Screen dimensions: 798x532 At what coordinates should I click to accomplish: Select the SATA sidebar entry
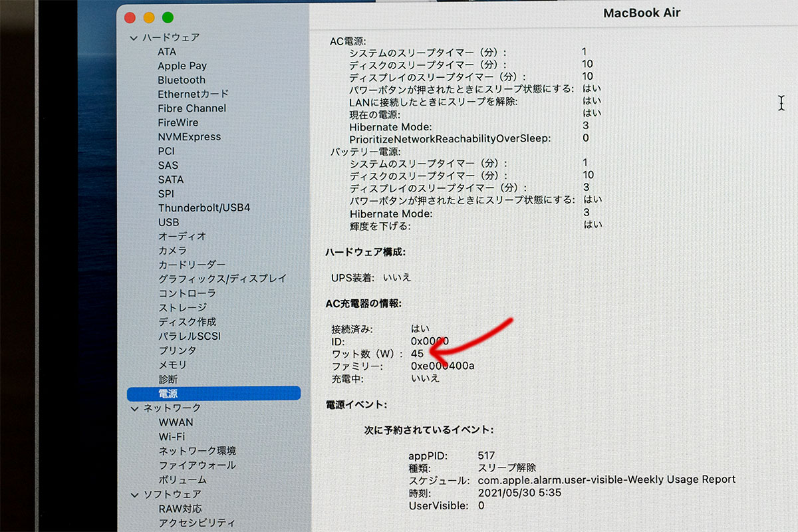click(x=171, y=180)
